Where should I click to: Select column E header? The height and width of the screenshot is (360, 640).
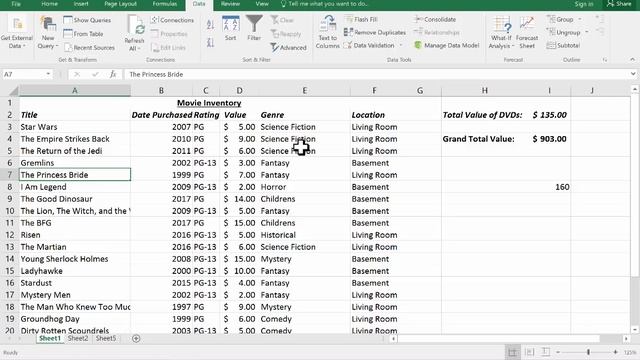[x=304, y=91]
